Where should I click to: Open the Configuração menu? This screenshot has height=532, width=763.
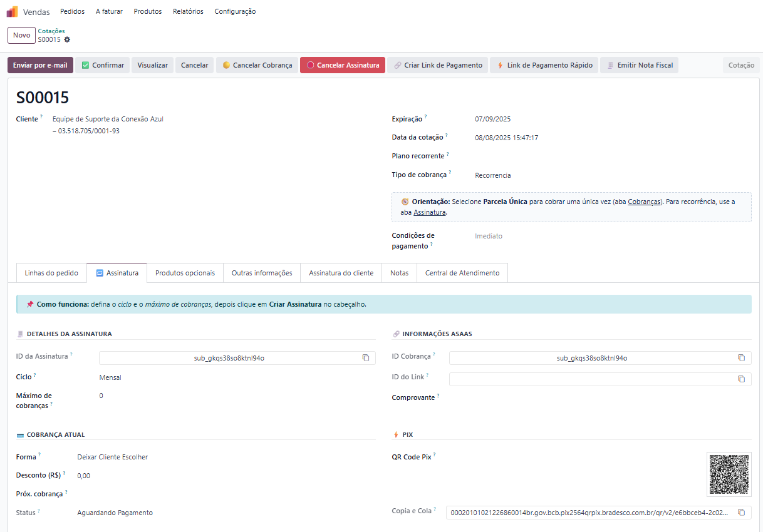click(x=235, y=11)
